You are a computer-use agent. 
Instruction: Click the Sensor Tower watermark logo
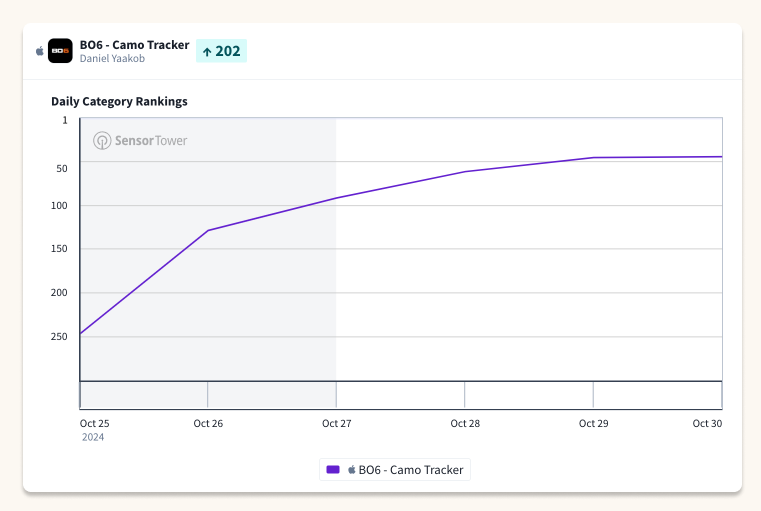coord(140,140)
